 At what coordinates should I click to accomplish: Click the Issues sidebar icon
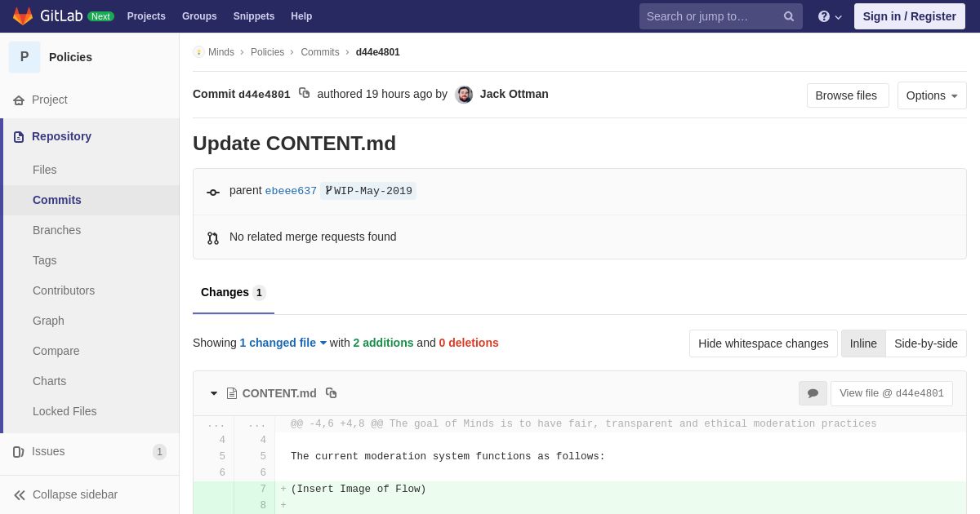click(19, 452)
